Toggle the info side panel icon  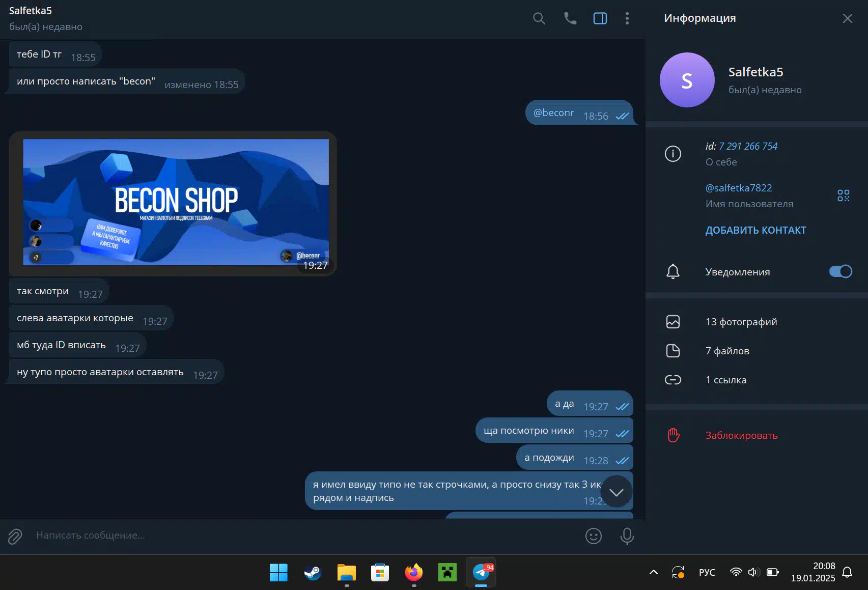tap(600, 19)
